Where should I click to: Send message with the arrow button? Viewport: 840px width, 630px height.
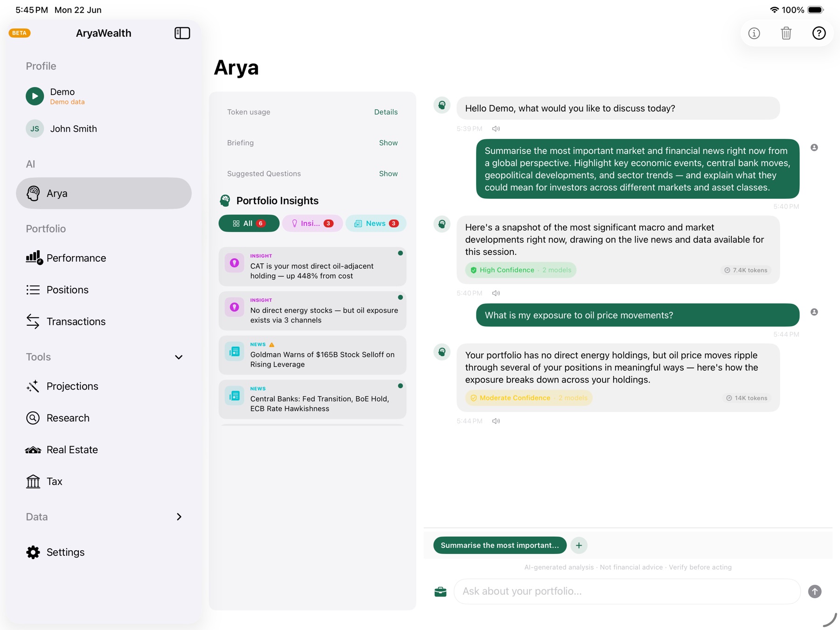tap(815, 592)
